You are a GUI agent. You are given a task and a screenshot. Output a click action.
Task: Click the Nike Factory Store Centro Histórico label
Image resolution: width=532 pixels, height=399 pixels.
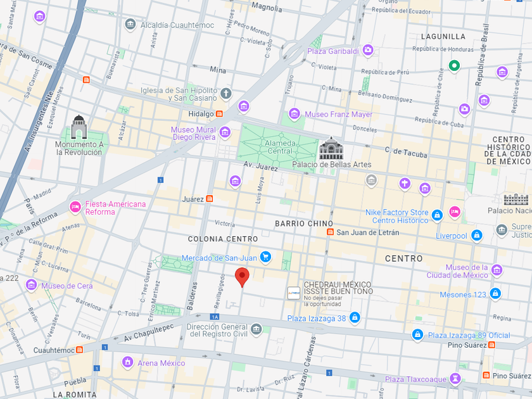pyautogui.click(x=397, y=216)
